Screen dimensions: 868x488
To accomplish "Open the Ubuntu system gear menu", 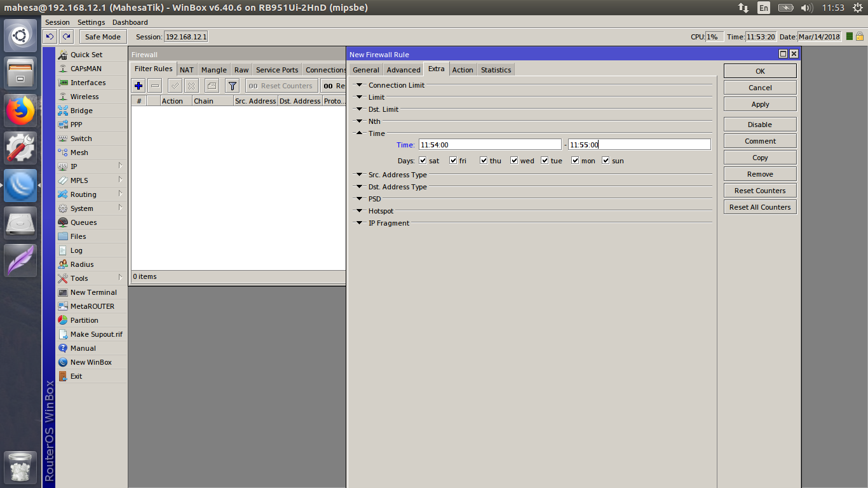I will [x=857, y=8].
